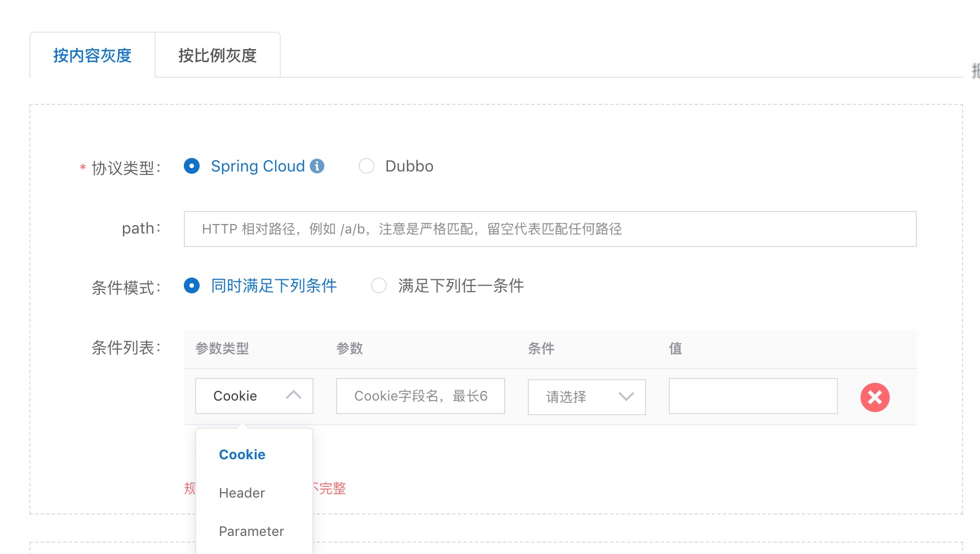980x554 pixels.
Task: Switch to the 按内容灰度 tab
Action: (92, 55)
